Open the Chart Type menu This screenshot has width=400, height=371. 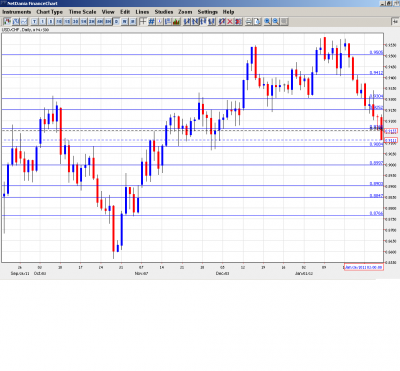click(x=50, y=12)
